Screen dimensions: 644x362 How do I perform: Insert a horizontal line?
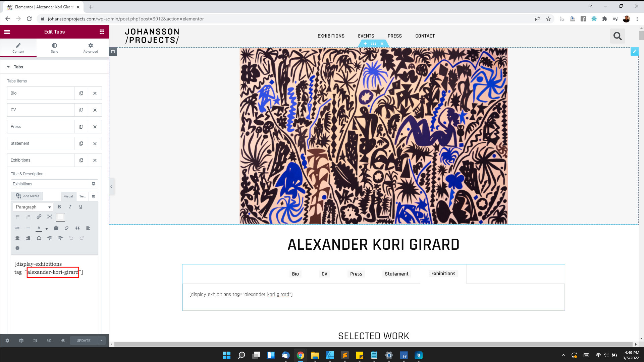coord(28,228)
